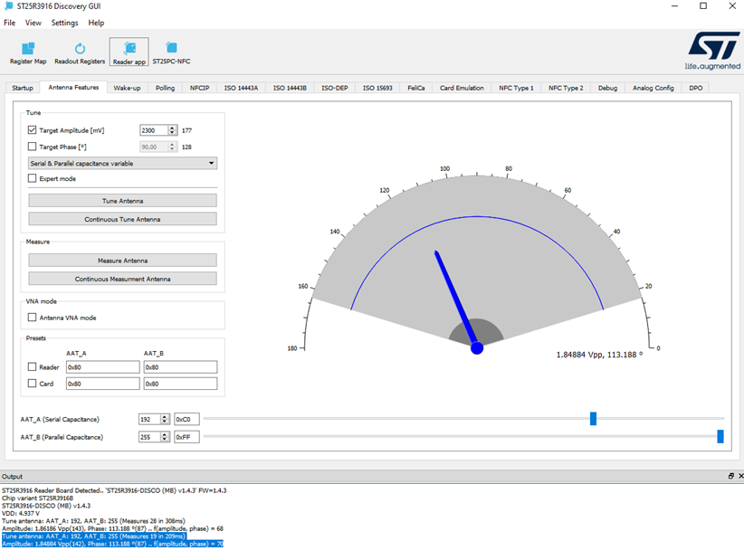
Task: Click the Reader AAT_A preset input field
Action: (102, 367)
